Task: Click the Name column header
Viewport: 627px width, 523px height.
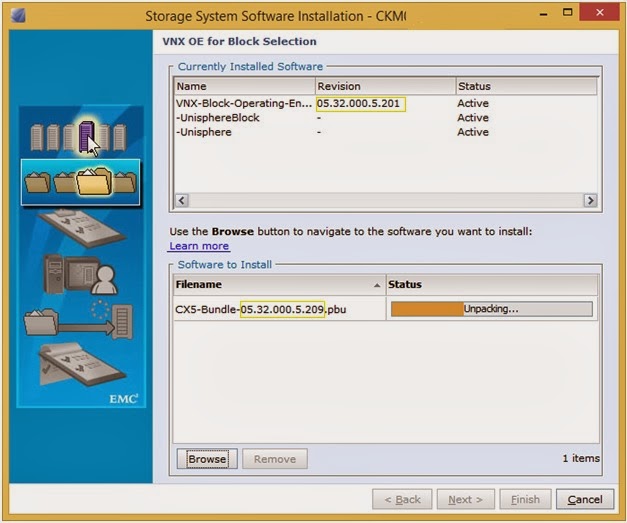Action: (245, 86)
